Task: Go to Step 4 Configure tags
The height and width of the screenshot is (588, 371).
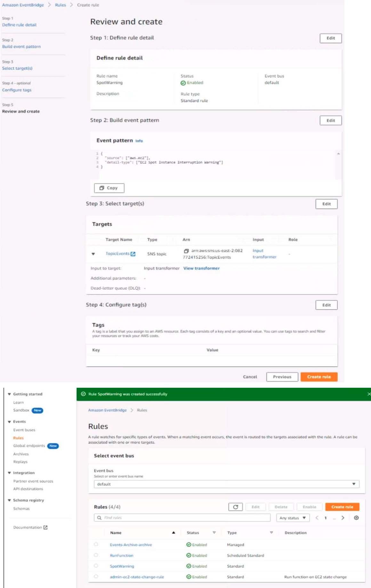Action: tap(17, 90)
